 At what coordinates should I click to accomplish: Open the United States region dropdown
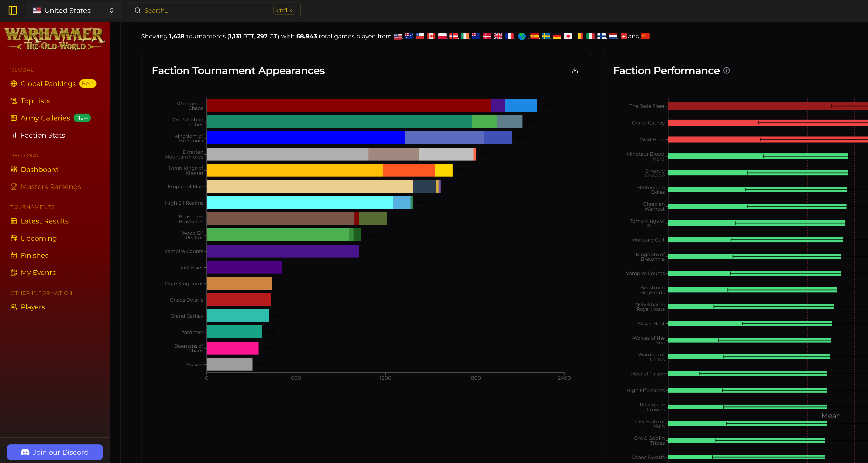coord(74,10)
